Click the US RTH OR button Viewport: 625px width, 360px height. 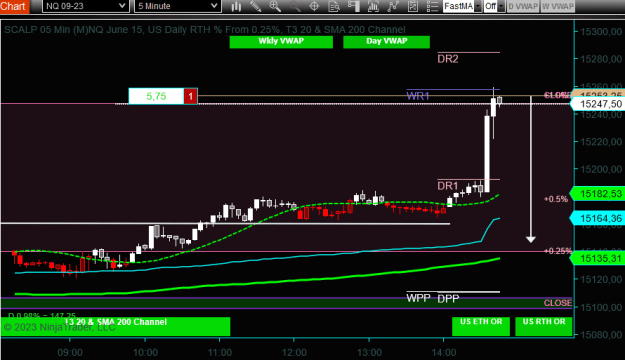[544, 326]
